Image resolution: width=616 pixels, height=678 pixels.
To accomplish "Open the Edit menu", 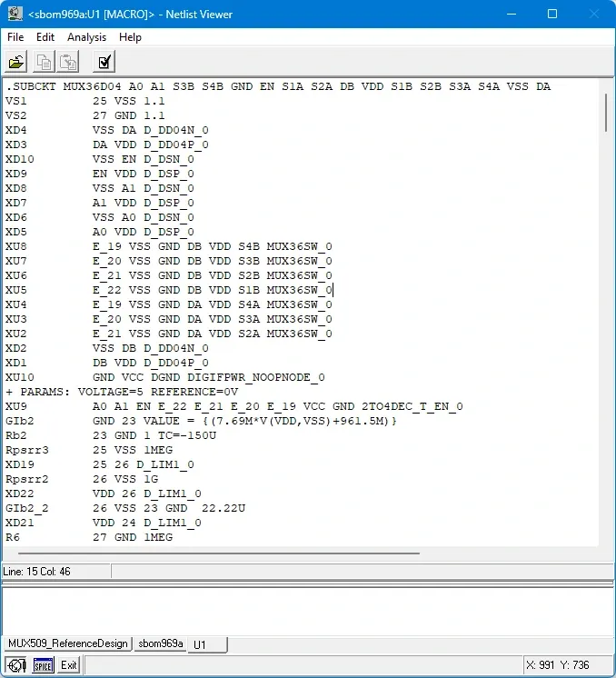I will (x=45, y=37).
